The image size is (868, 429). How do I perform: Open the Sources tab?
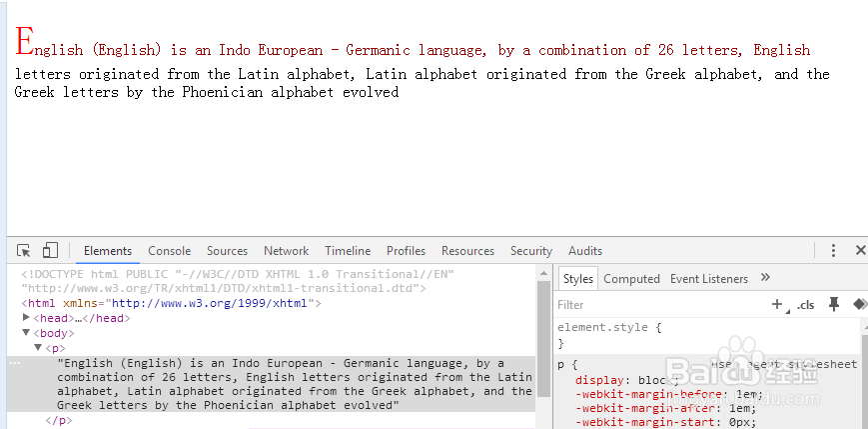pos(227,251)
